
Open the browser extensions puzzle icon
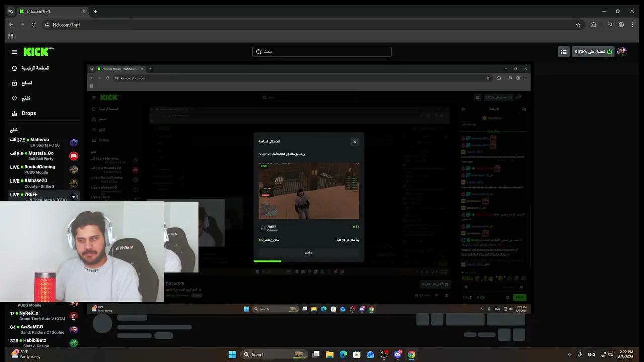click(x=594, y=25)
